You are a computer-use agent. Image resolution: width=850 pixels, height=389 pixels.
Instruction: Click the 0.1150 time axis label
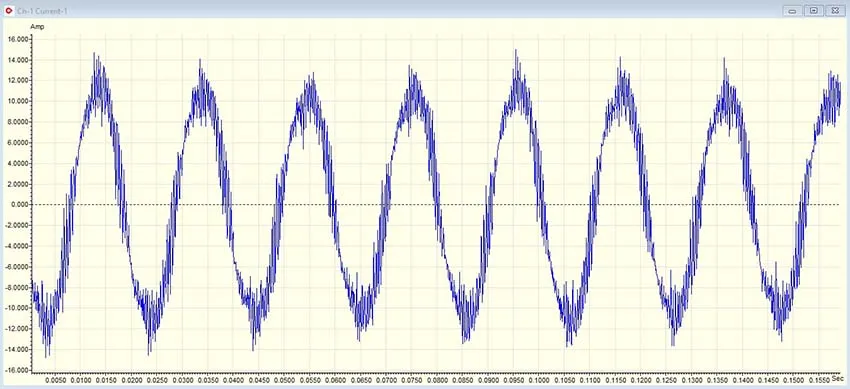[616, 381]
